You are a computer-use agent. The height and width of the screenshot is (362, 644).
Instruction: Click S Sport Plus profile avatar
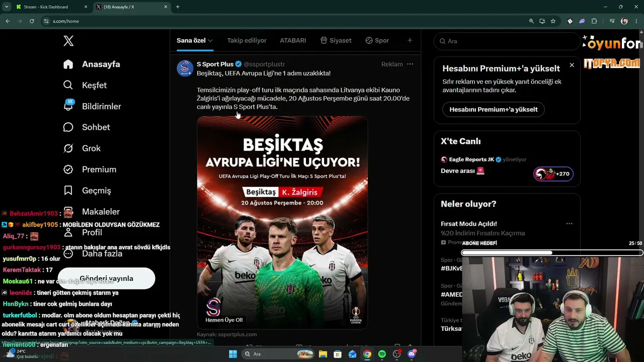tap(185, 68)
